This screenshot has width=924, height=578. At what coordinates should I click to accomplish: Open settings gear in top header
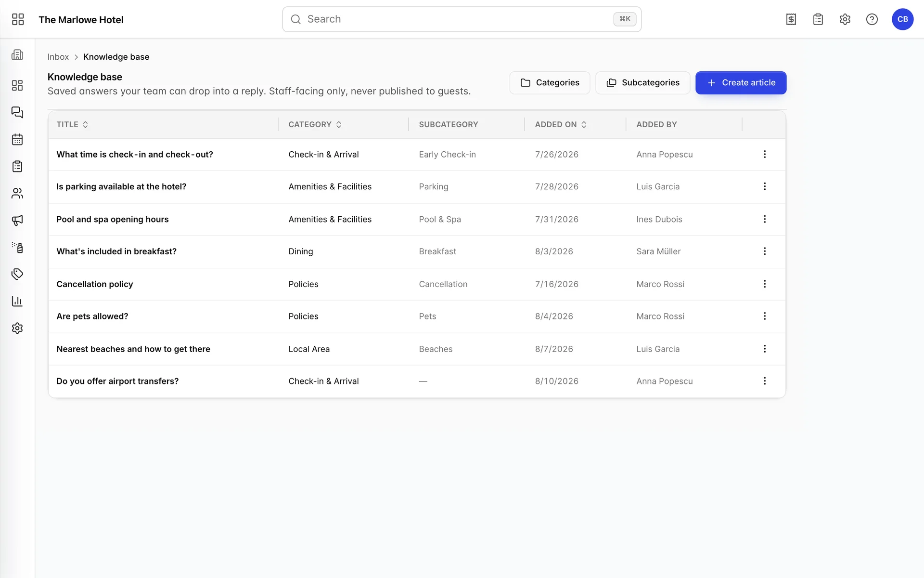point(845,19)
